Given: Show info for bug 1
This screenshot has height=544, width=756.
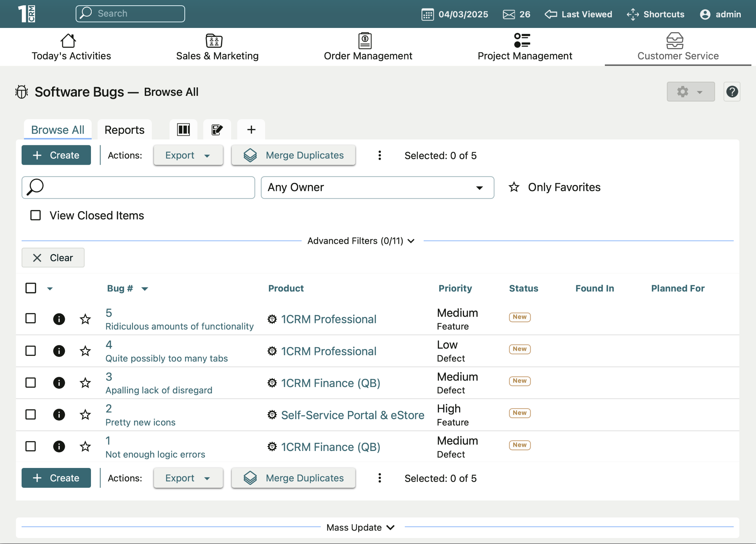Looking at the screenshot, I should (x=59, y=446).
